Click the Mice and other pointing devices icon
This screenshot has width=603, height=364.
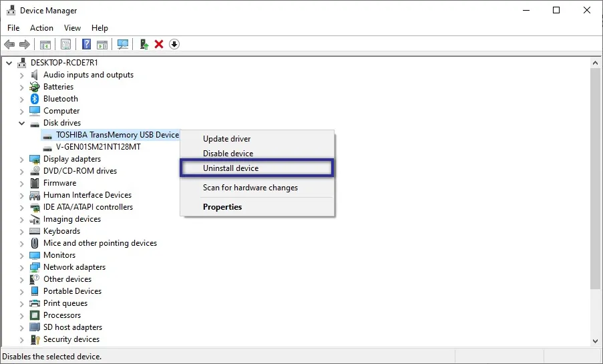(x=35, y=243)
